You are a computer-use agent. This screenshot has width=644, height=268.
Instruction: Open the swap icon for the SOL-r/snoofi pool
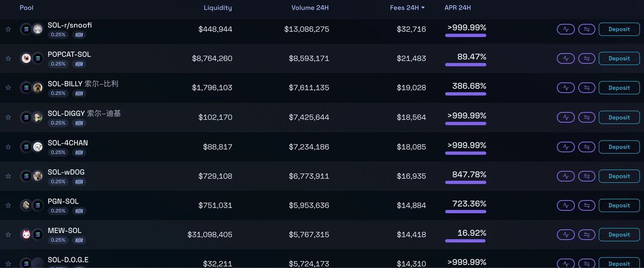pos(587,29)
